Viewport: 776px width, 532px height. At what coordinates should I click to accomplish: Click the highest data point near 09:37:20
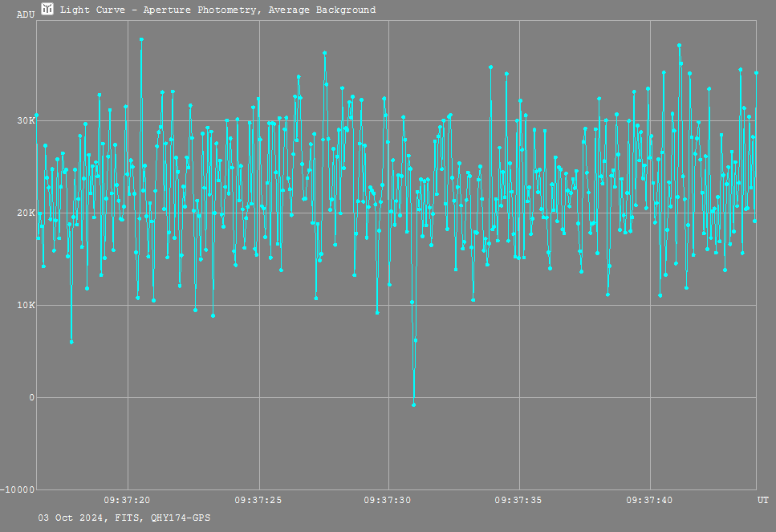coord(141,39)
